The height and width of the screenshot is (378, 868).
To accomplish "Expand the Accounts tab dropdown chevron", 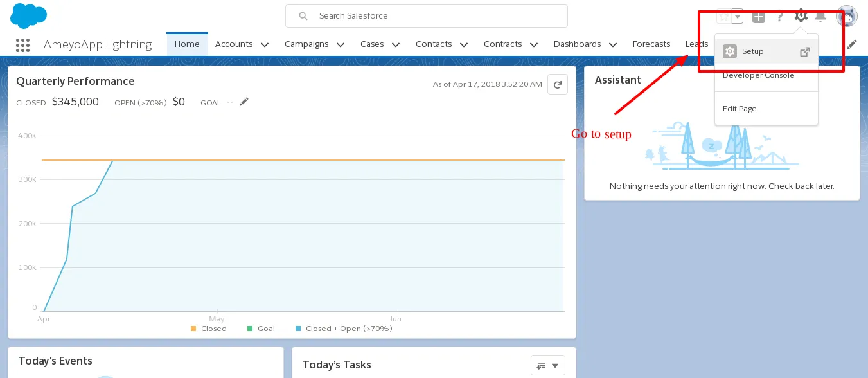I will pos(265,44).
